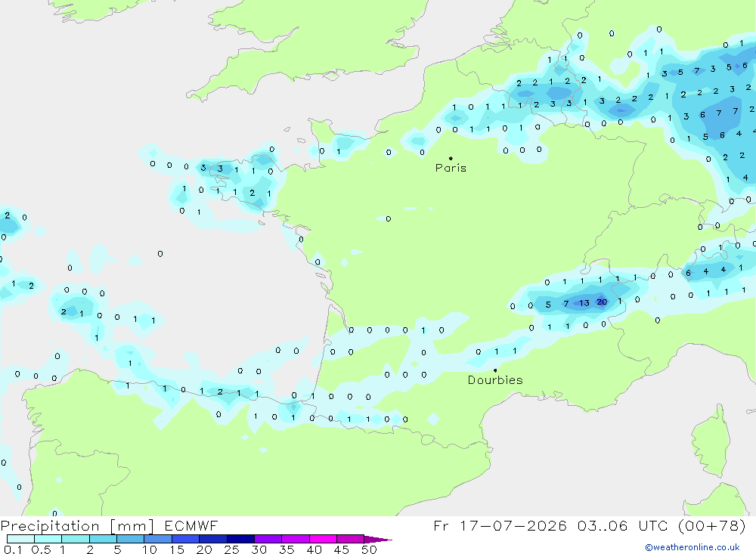This screenshot has width=756, height=554.
Task: Click the legend arrow tip above 50 mm
Action: pos(379,540)
